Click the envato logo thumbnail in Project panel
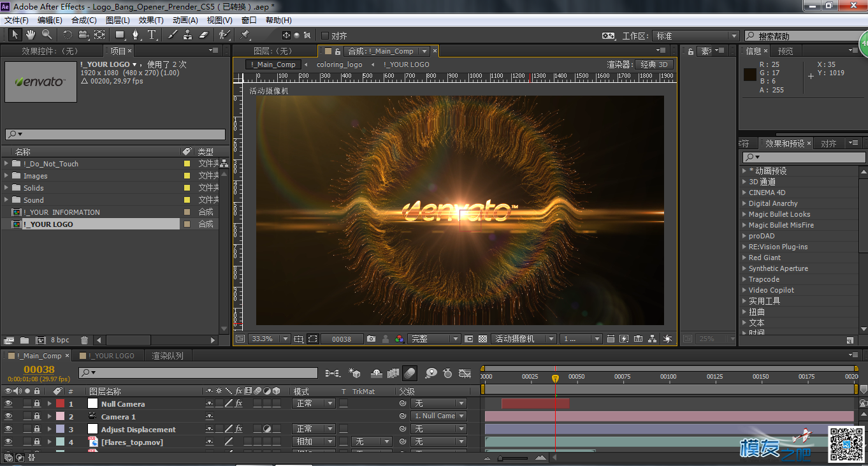The width and height of the screenshot is (868, 466). point(41,82)
